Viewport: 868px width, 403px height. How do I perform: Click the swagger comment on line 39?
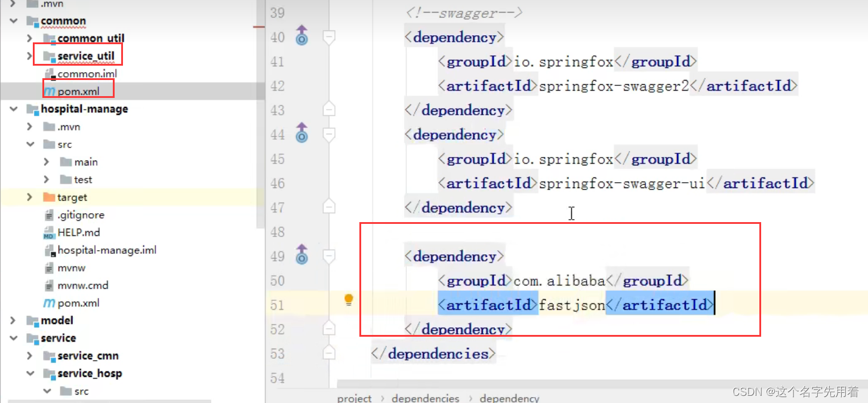463,13
